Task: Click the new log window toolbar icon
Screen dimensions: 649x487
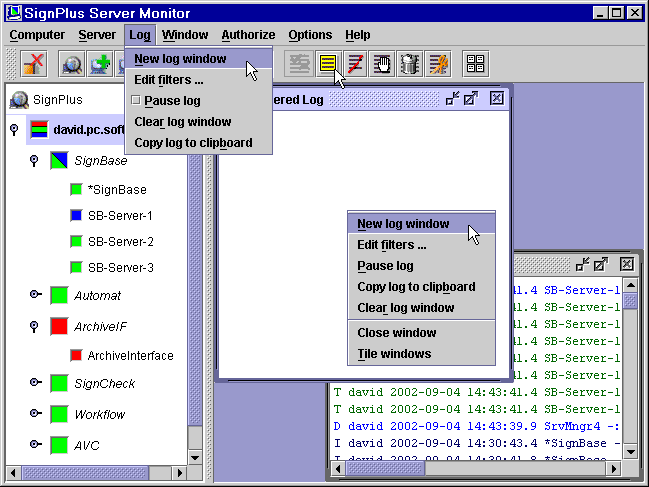Action: pos(327,65)
